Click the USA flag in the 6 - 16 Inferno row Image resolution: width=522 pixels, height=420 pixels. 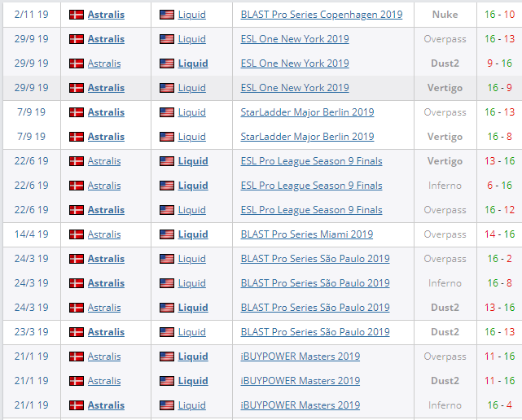[x=166, y=186]
